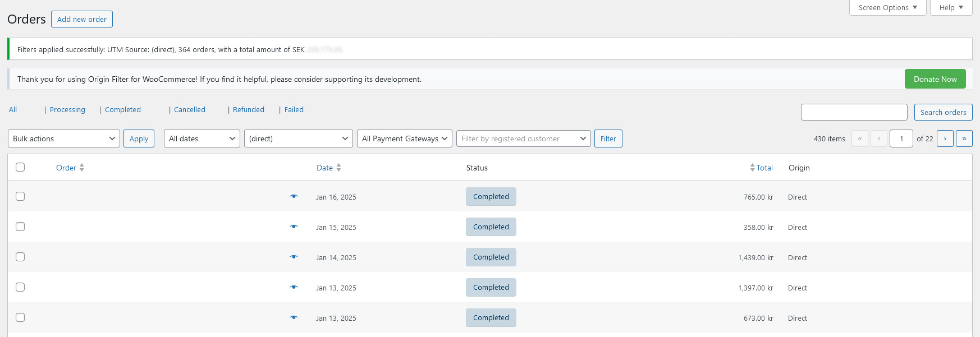Show only Processing orders
980x337 pixels.
(x=67, y=110)
